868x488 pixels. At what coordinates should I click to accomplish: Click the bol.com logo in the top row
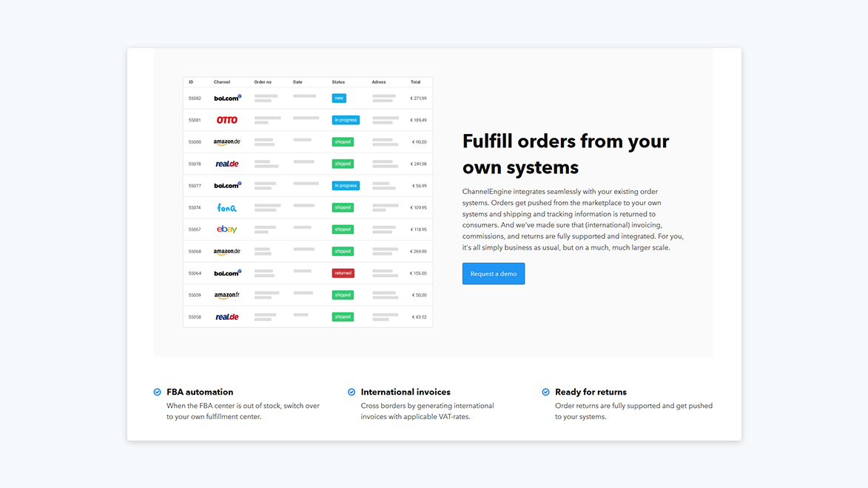pos(227,98)
